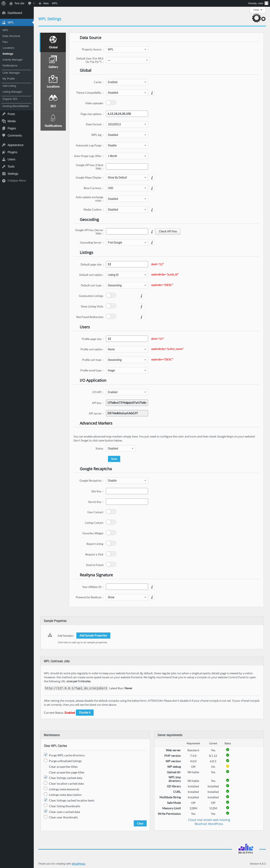Toggle the Video uploader switch
Viewport: 270px width, 868px height.
(111, 103)
